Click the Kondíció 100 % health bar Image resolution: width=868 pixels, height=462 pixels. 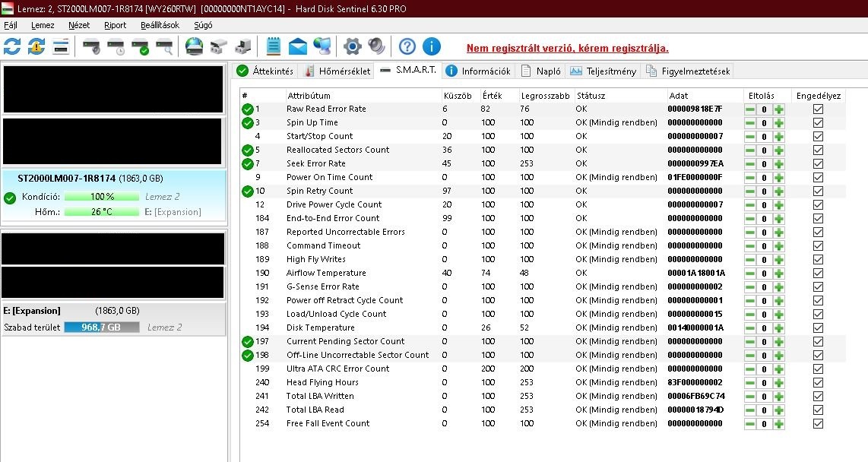pyautogui.click(x=102, y=196)
